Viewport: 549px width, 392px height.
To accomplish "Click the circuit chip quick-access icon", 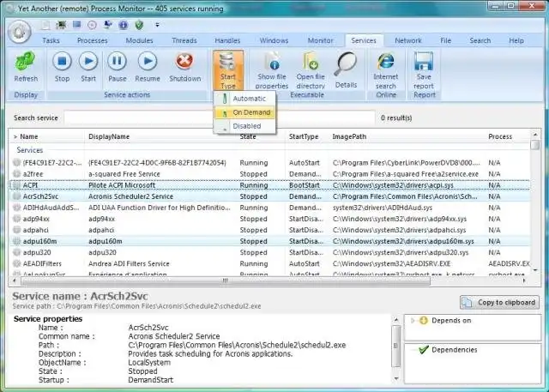I will pos(61,25).
